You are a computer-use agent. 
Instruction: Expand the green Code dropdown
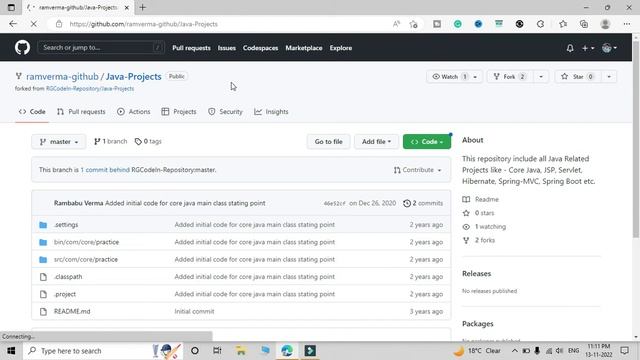(427, 142)
